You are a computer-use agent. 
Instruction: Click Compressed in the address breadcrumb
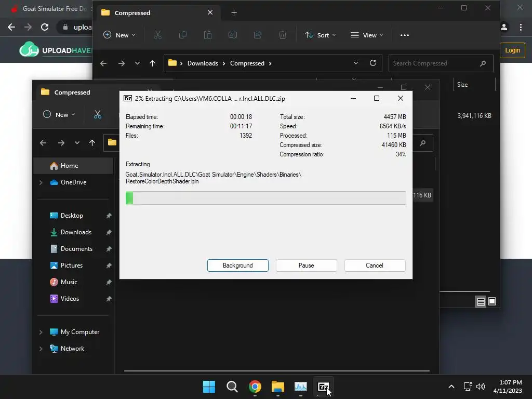247,63
